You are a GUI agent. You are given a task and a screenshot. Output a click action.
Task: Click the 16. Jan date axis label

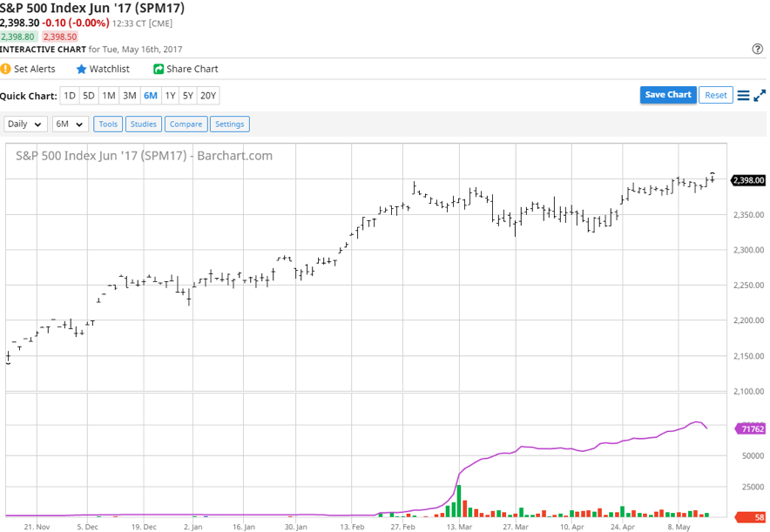click(244, 527)
